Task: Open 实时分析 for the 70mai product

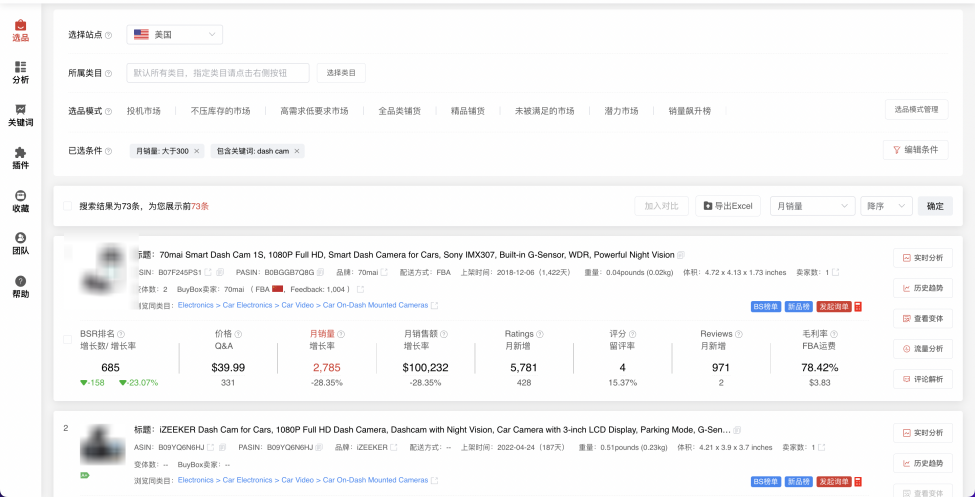Action: tap(923, 258)
